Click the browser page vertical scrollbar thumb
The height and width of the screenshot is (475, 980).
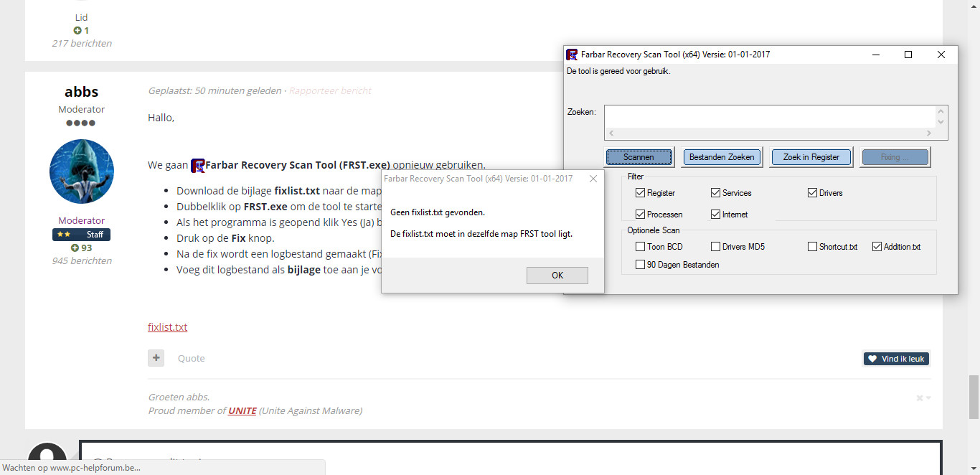(x=974, y=396)
